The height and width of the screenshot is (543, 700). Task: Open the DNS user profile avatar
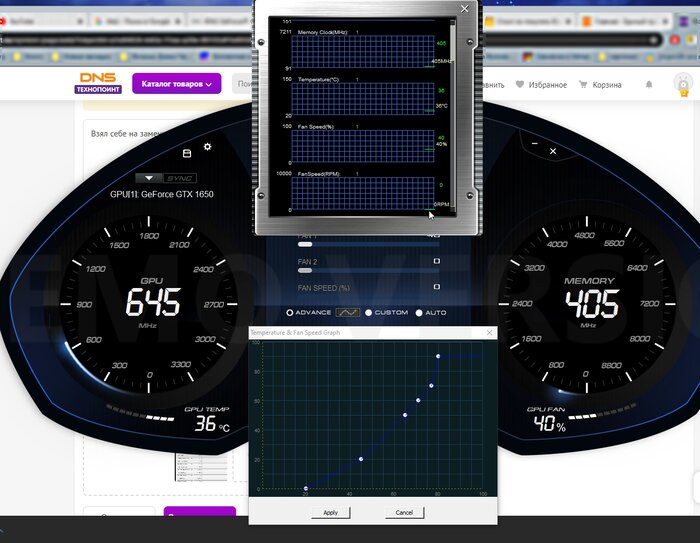tap(683, 84)
